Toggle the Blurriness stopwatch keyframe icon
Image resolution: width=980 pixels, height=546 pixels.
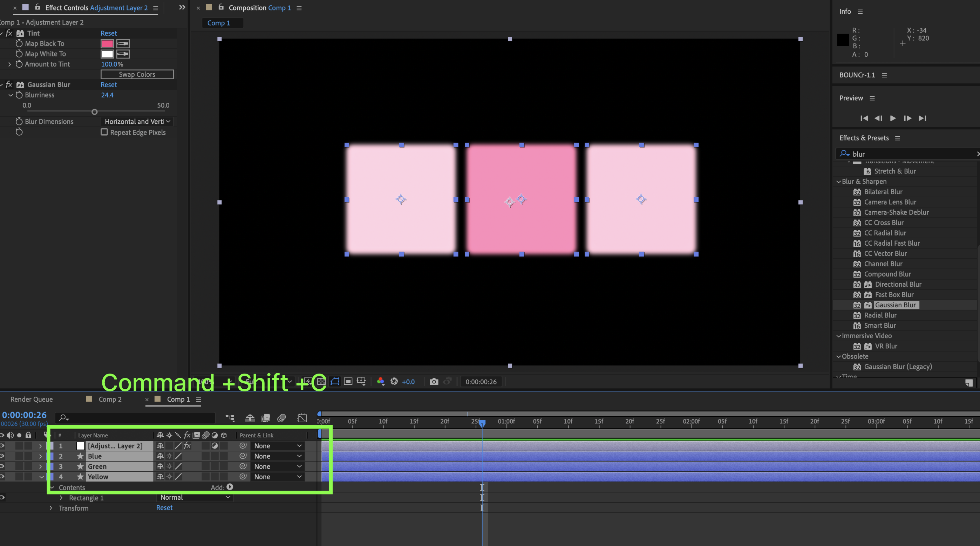(x=19, y=95)
